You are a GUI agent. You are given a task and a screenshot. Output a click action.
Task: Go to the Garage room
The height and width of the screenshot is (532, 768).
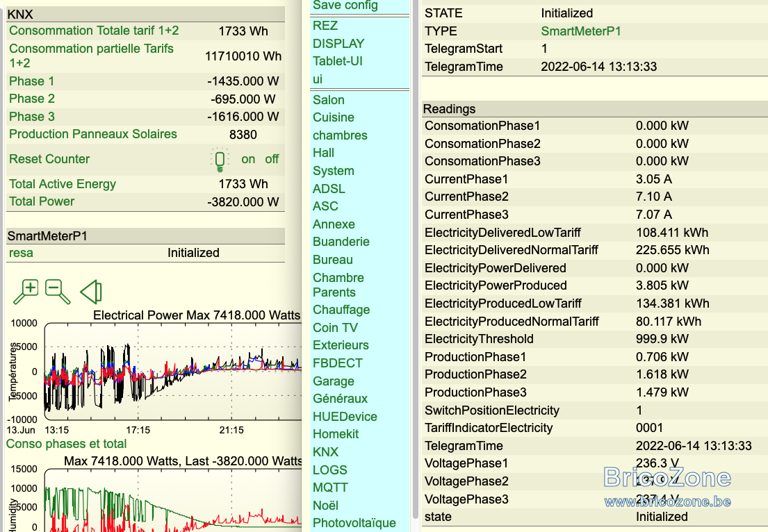point(334,381)
